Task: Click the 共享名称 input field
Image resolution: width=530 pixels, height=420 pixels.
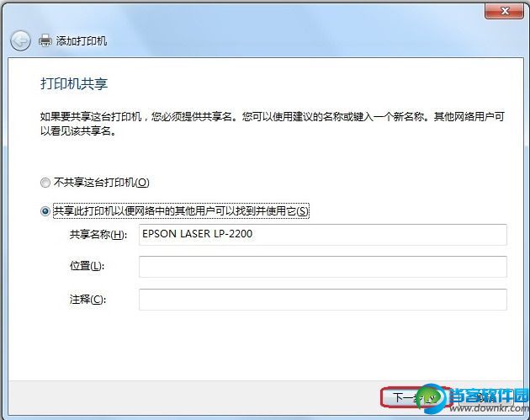Action: 323,234
